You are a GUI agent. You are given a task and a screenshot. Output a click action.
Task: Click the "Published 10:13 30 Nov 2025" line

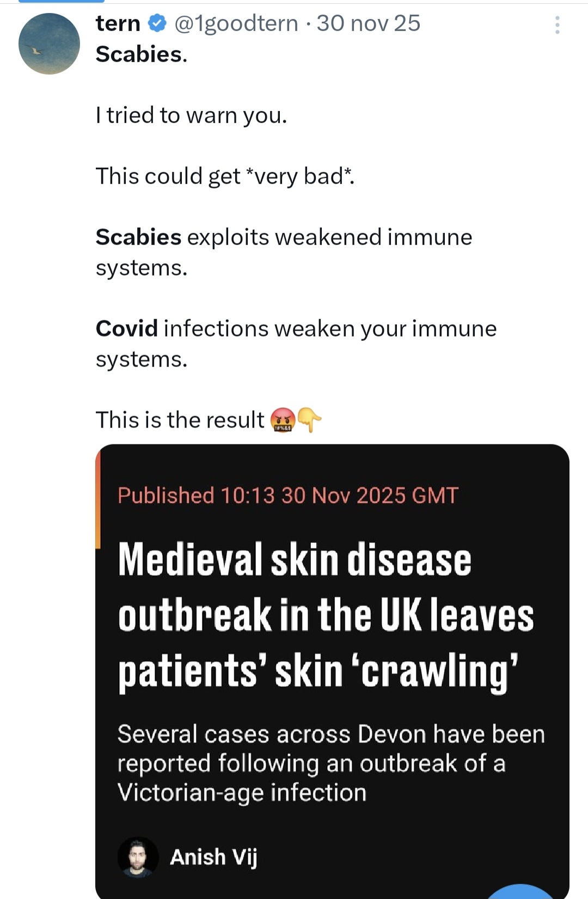(287, 496)
